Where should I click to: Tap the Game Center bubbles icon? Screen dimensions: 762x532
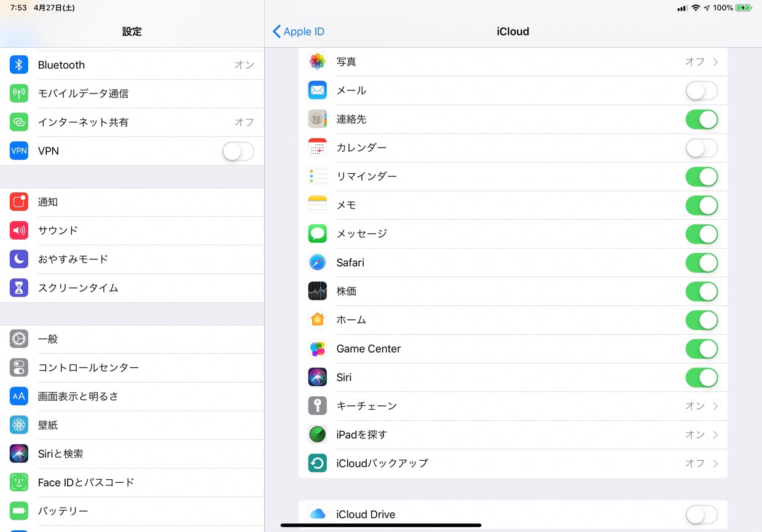tap(318, 348)
